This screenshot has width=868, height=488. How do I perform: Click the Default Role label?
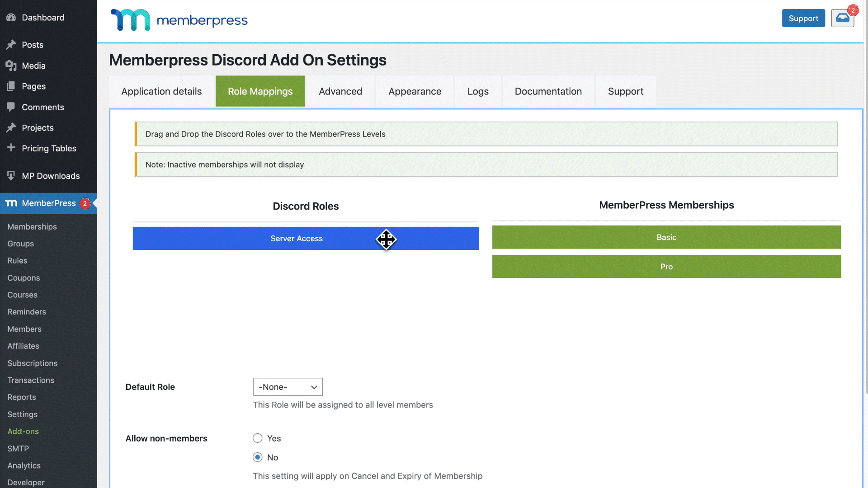tap(150, 387)
